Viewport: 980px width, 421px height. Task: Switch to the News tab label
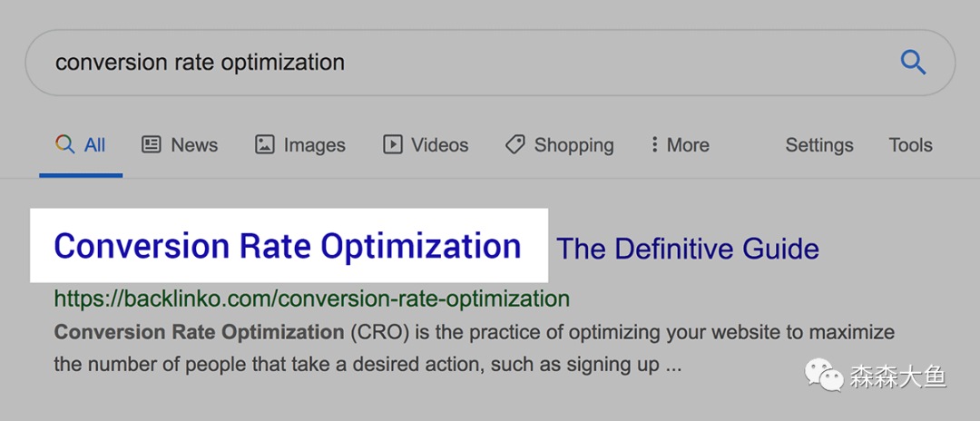pyautogui.click(x=194, y=145)
